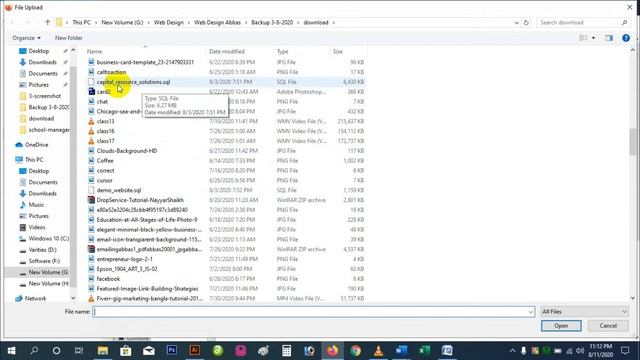Expand the address bar previous locations dropdown

[516, 22]
